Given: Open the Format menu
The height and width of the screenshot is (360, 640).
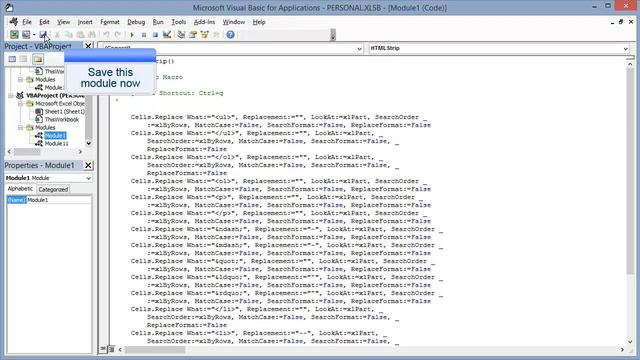Looking at the screenshot, I should pos(110,22).
